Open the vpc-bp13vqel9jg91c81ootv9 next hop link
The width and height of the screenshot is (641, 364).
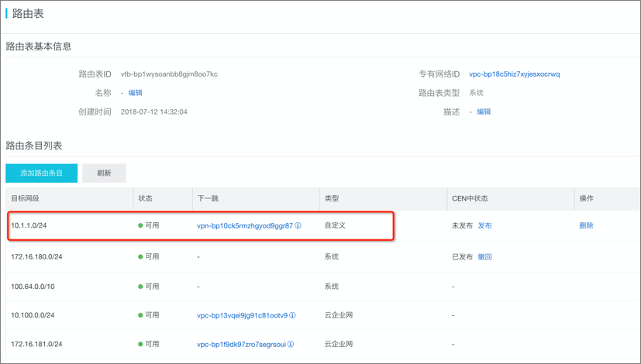pos(242,315)
